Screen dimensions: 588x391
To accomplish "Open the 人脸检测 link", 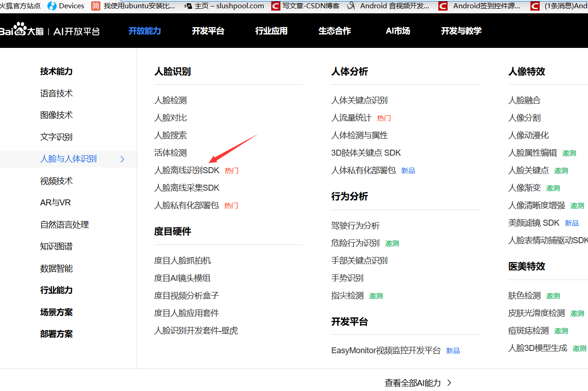I will pos(170,100).
